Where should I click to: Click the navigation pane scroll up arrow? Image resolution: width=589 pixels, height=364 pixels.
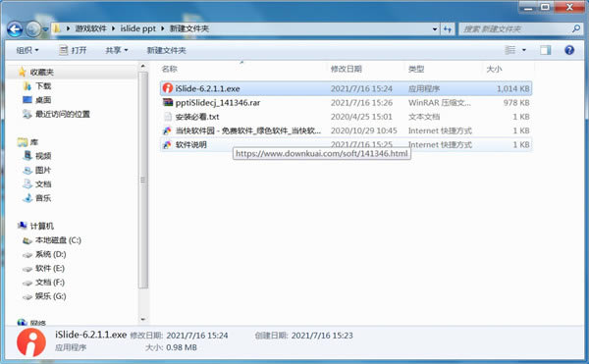click(142, 67)
